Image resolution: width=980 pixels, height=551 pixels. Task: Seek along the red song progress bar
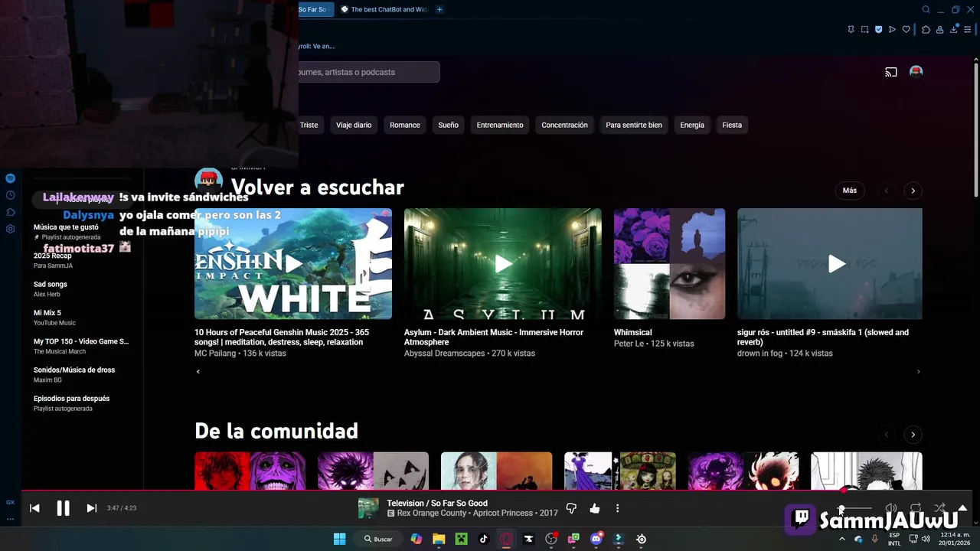tap(496, 491)
